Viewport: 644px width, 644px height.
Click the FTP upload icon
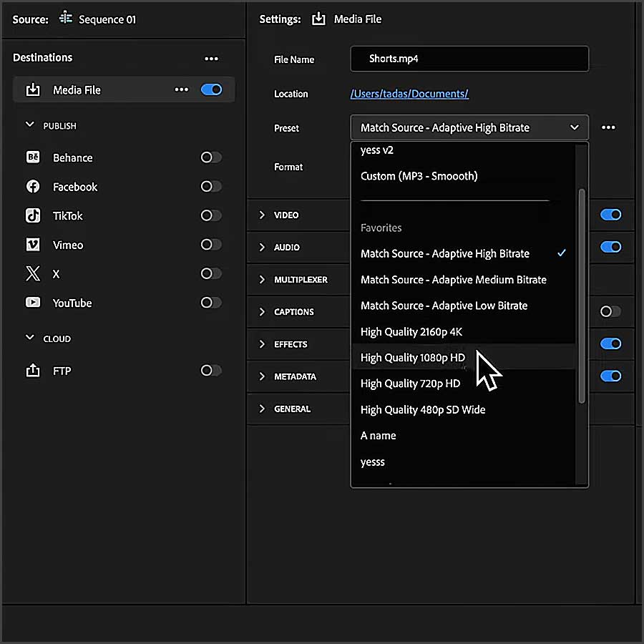(x=33, y=371)
